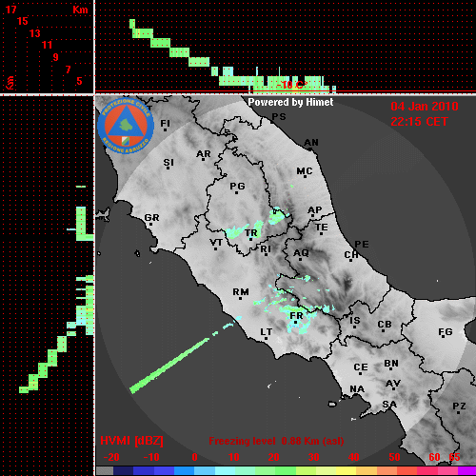Click the gray segment of the color bar
The image size is (476, 476).
click(105, 471)
